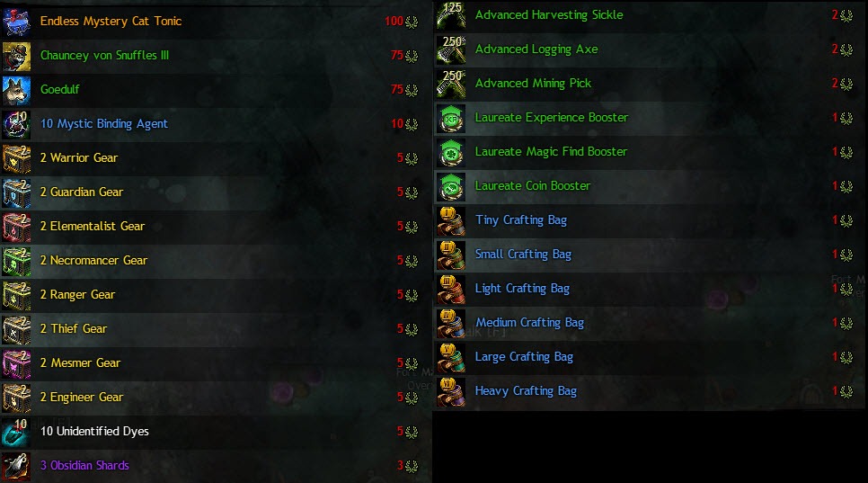868x483 pixels.
Task: Select the Chauncey von Snuffles III portrait icon
Action: pos(16,56)
